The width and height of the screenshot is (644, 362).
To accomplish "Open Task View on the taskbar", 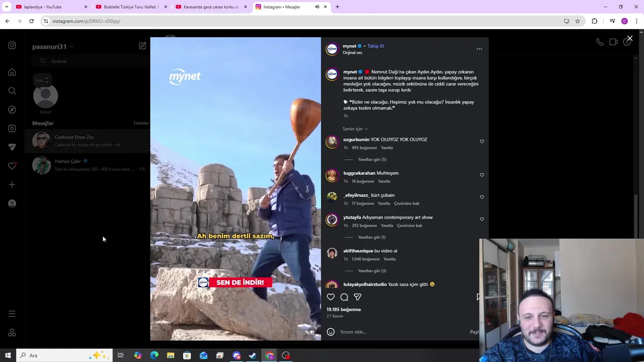I will tap(121, 355).
